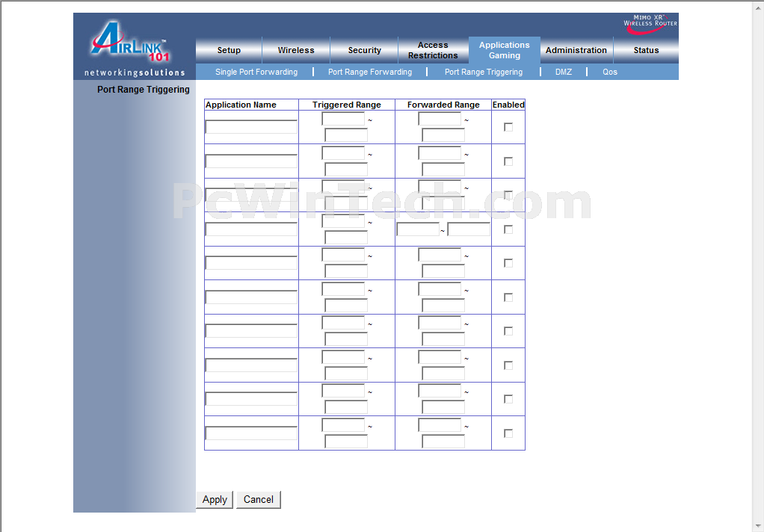Viewport: 764px width, 532px height.
Task: Click second row Triggered Range start field
Action: click(x=343, y=153)
